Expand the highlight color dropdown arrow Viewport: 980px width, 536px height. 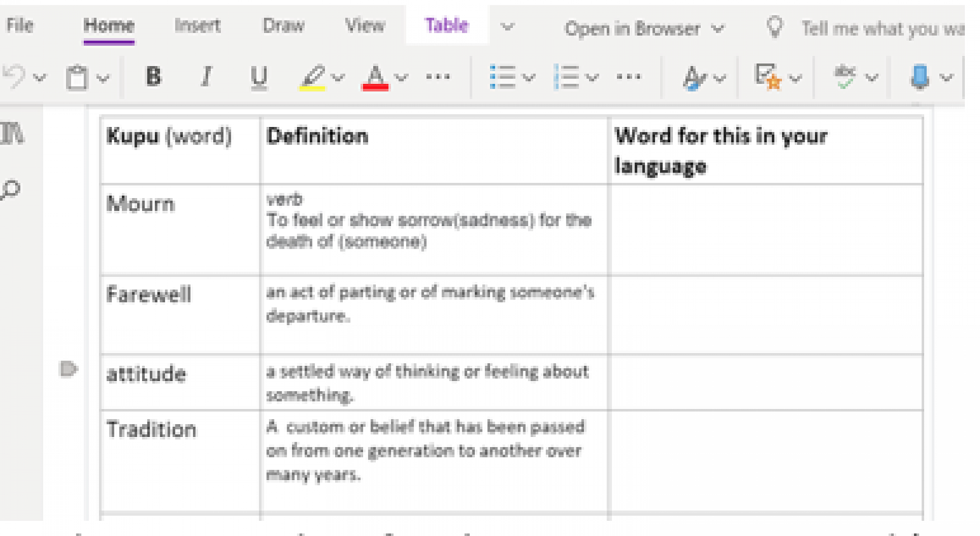[338, 77]
